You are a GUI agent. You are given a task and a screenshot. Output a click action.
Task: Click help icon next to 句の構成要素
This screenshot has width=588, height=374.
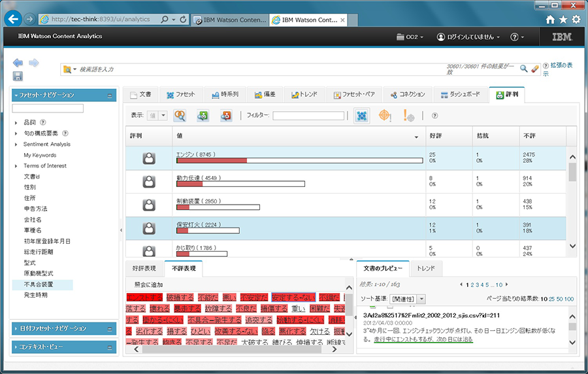[x=65, y=133]
